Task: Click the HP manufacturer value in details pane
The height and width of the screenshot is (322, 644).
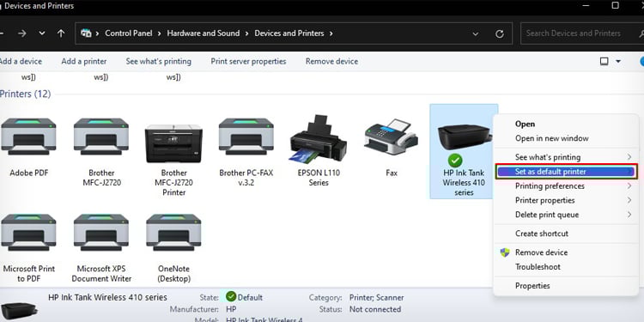Action: coord(231,309)
